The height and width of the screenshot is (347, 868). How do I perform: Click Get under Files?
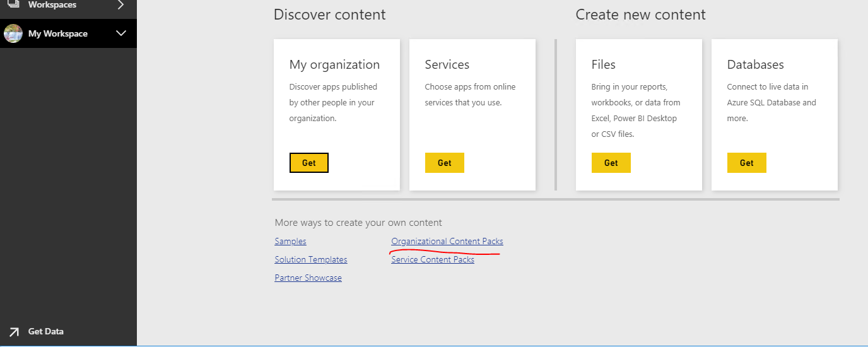(611, 163)
